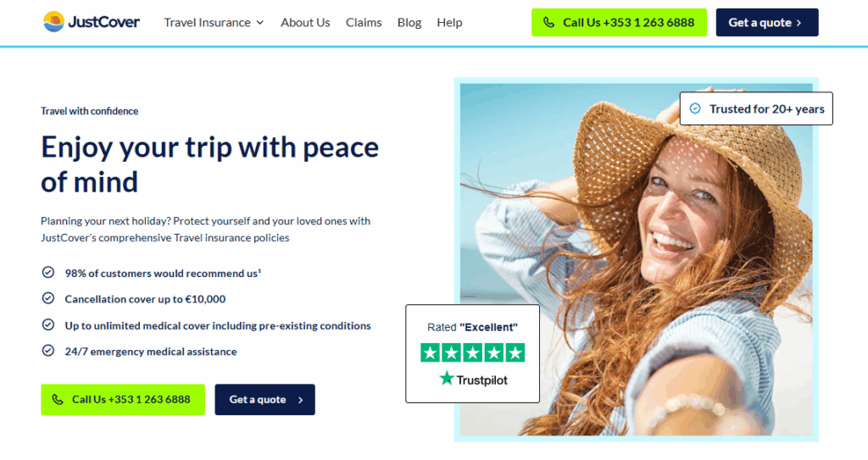Click the Help navigation link
868x460 pixels.
click(449, 23)
